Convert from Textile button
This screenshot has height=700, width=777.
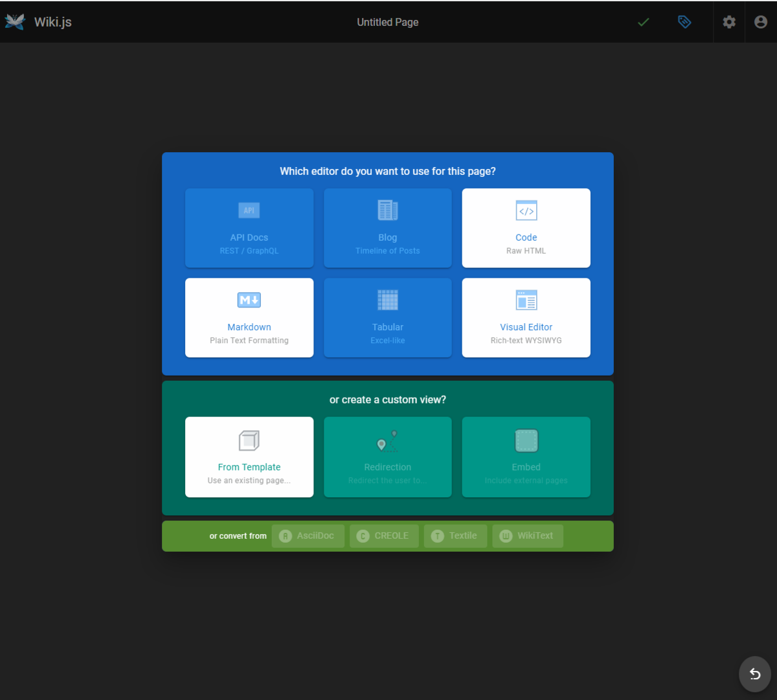pyautogui.click(x=455, y=536)
